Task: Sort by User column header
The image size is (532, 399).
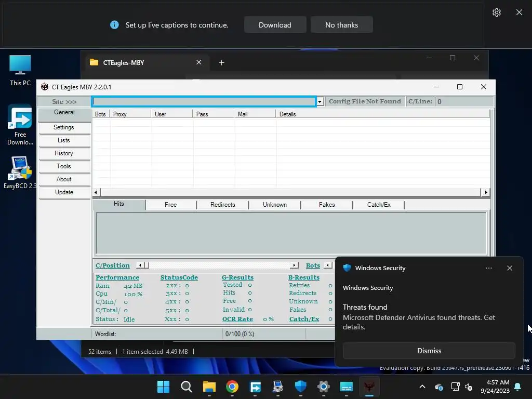Action: coord(171,114)
